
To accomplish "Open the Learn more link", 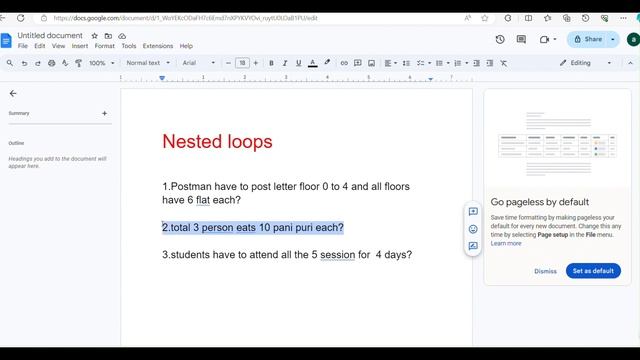I will coord(506,243).
